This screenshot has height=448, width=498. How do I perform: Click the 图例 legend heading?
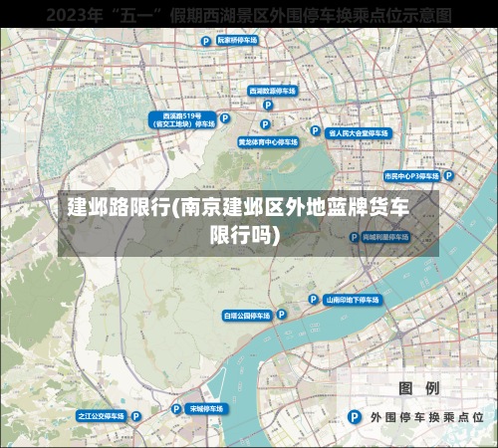coord(419,388)
